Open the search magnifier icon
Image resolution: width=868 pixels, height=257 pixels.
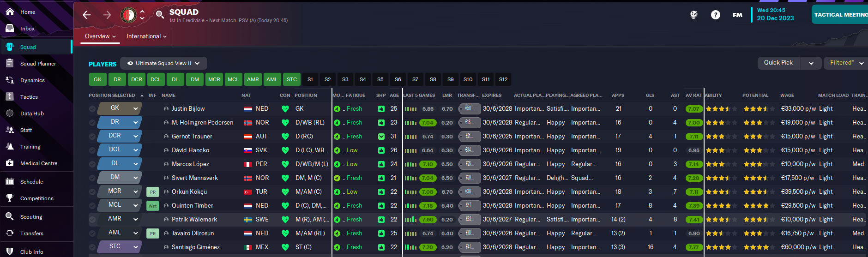160,15
